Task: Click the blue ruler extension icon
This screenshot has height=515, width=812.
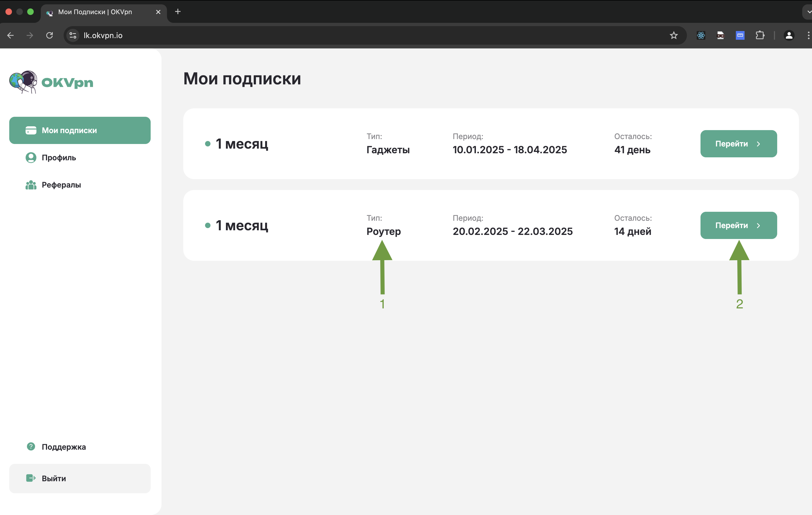Action: coord(740,35)
